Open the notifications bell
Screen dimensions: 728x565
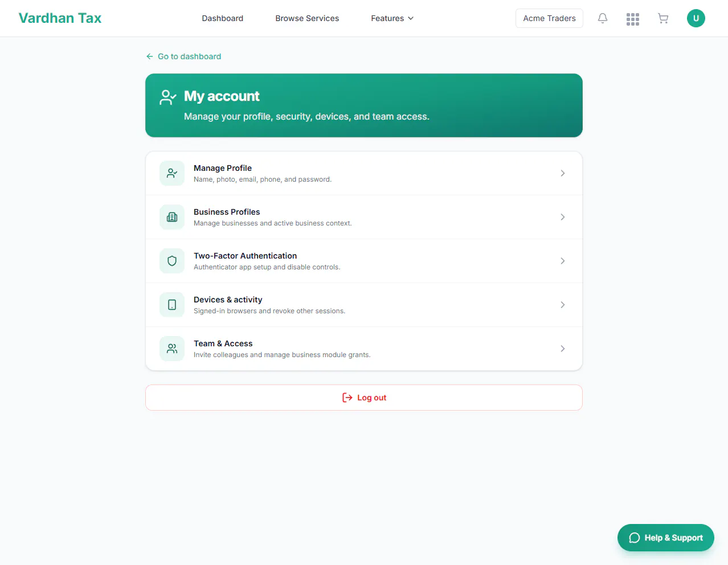point(603,18)
